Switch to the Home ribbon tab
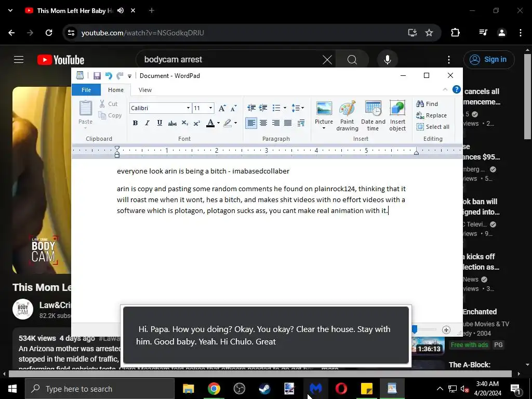 [x=116, y=90]
